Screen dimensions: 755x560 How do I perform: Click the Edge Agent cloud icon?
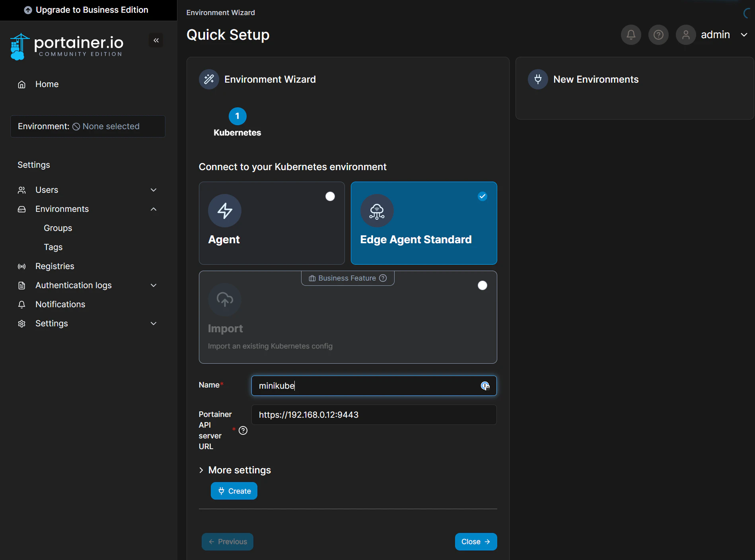pyautogui.click(x=377, y=211)
